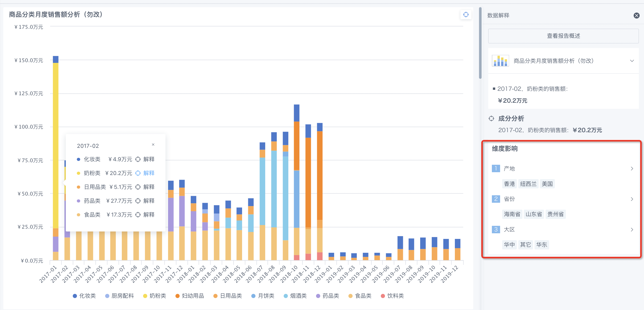Expand the 产地 dimension row

point(632,169)
